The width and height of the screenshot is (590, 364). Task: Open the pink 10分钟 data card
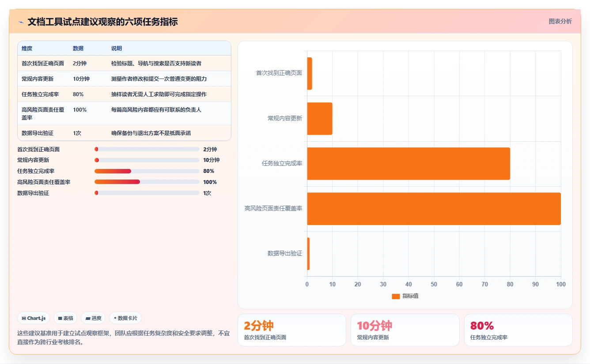(x=405, y=330)
